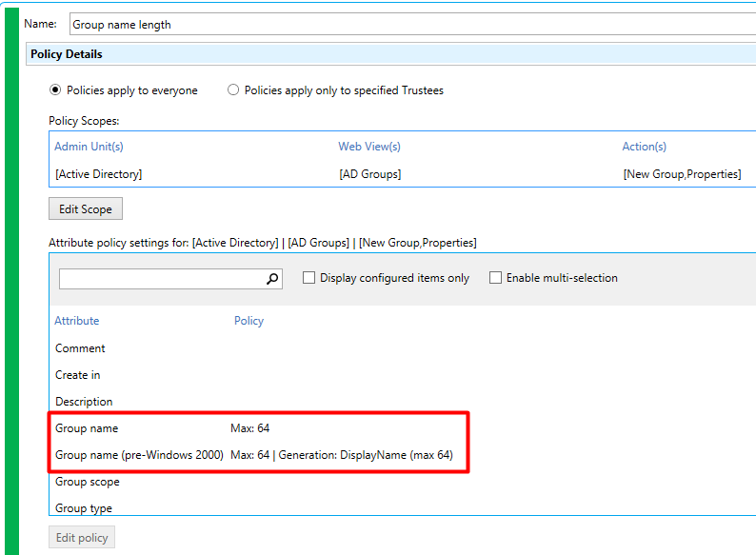The height and width of the screenshot is (555, 756).
Task: Click the Action(s) column header
Action: [645, 147]
